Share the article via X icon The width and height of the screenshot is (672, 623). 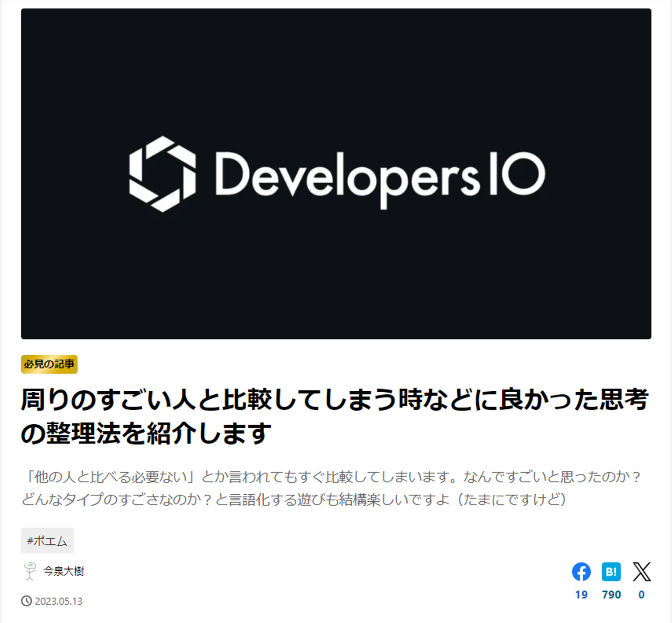tap(642, 572)
